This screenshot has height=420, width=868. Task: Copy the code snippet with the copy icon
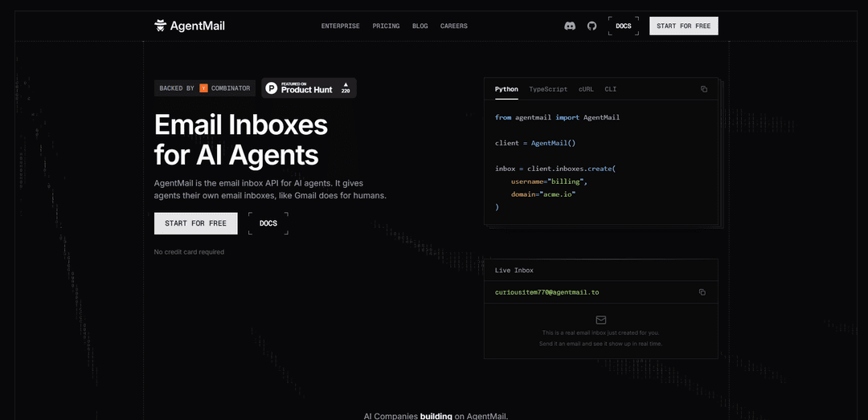(703, 89)
